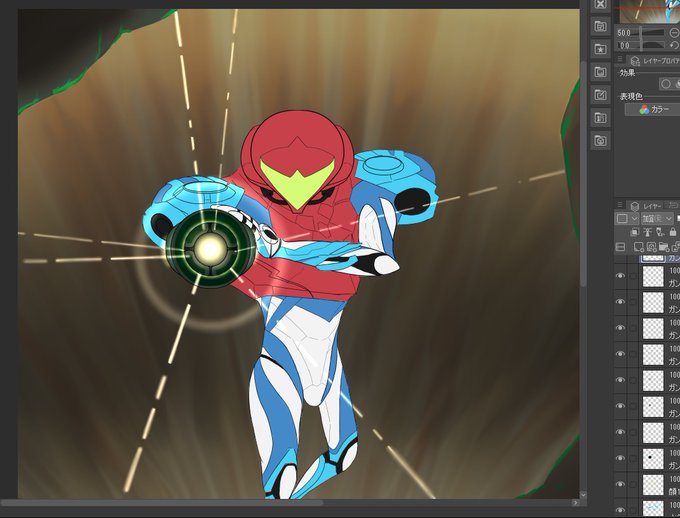Open the palette color dropdown in Layer panel
The image size is (680, 518).
click(x=627, y=218)
